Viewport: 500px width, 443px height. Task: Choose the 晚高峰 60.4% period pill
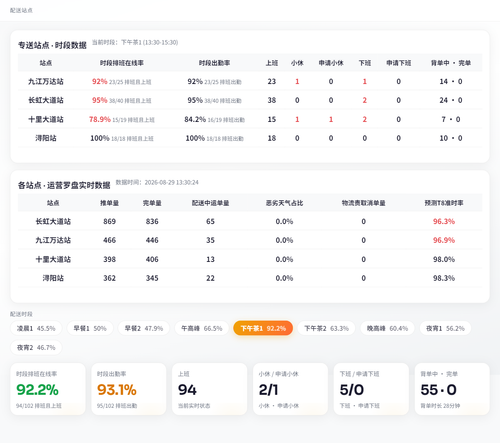(387, 328)
